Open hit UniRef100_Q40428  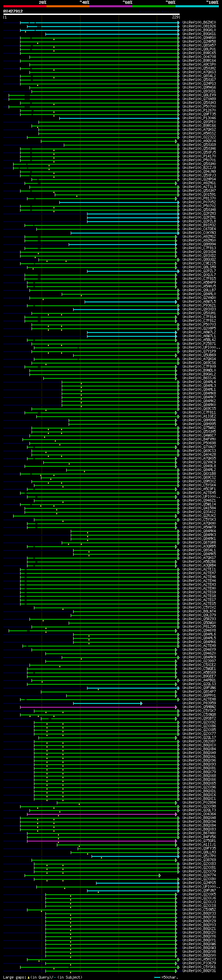tap(199, 455)
